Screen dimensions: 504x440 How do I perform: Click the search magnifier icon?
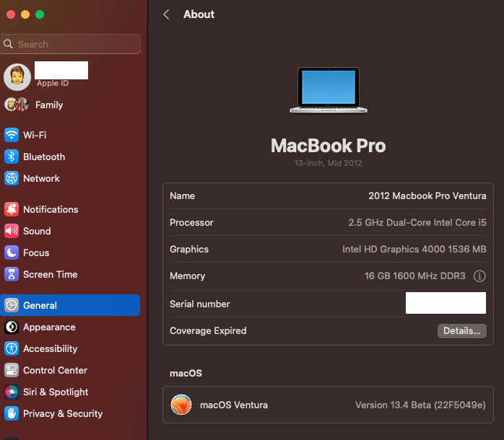[9, 44]
